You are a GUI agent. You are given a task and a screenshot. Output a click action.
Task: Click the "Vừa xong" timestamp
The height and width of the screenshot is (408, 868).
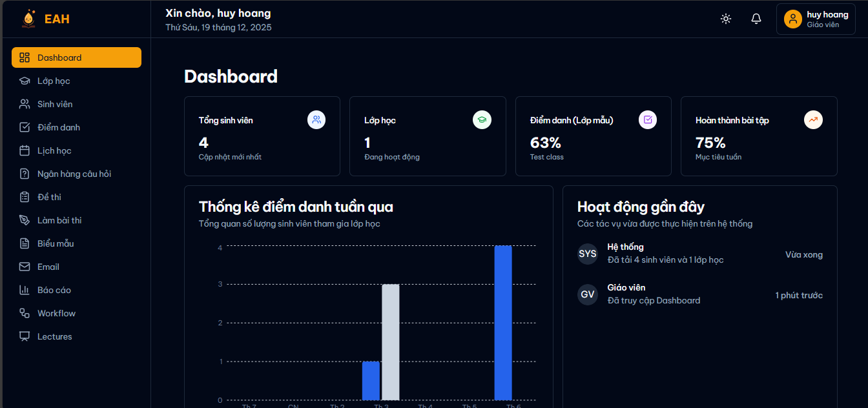click(804, 254)
